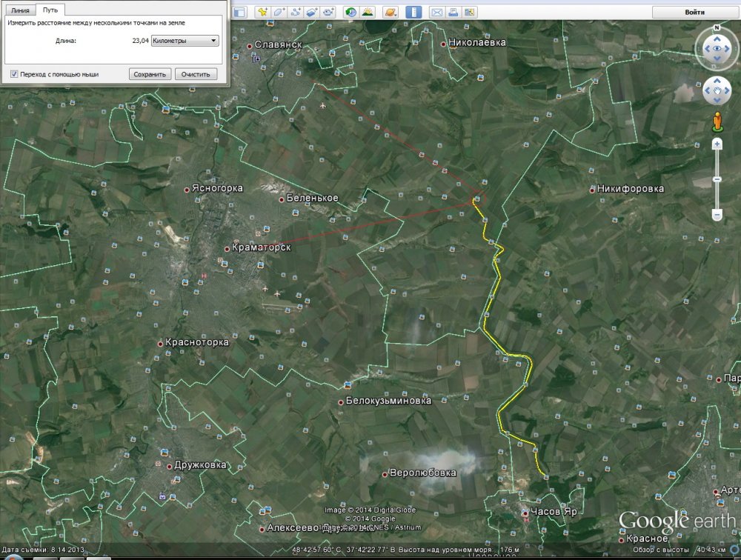Click the Славянск place label
The height and width of the screenshot is (560, 741).
pyautogui.click(x=279, y=44)
